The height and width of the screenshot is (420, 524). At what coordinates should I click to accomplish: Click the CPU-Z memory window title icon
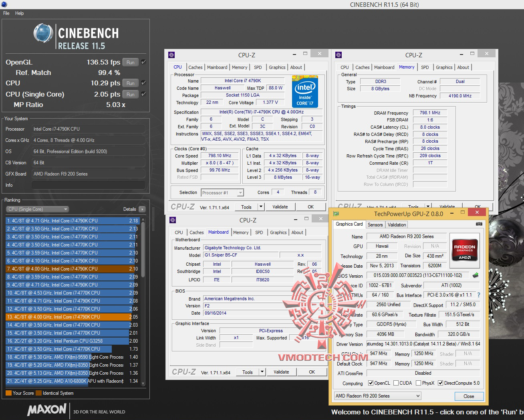pos(339,55)
